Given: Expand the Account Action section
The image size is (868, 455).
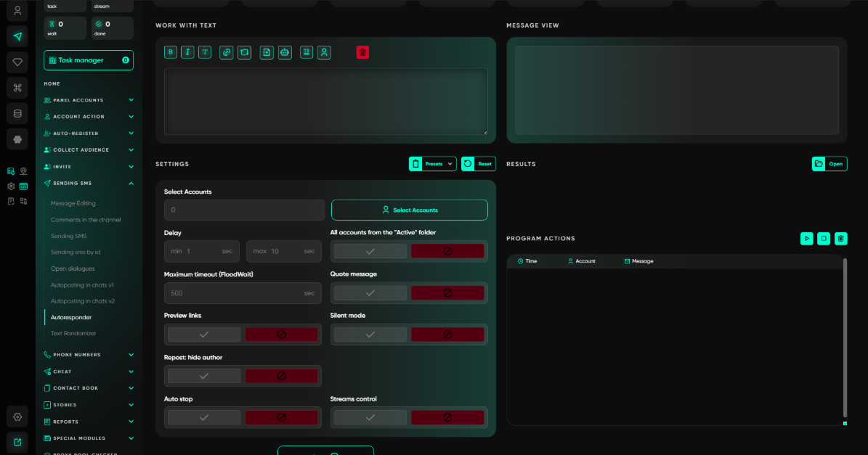Looking at the screenshot, I should (x=89, y=117).
